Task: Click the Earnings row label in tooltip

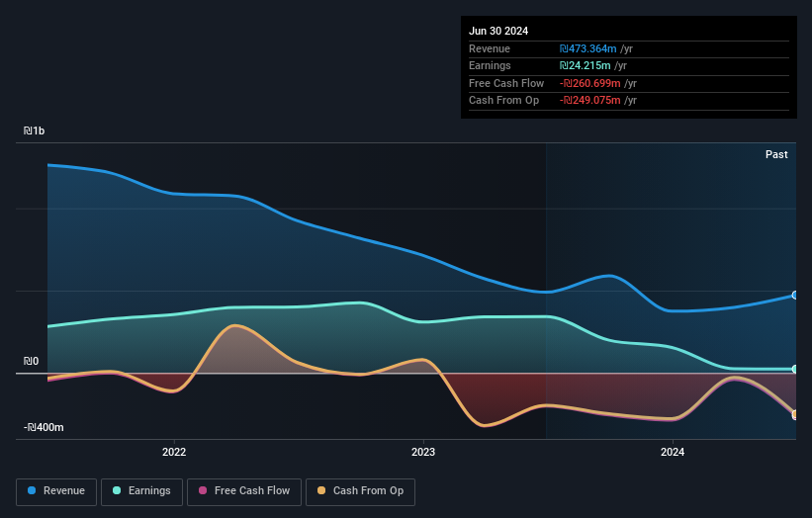Action: [x=490, y=65]
